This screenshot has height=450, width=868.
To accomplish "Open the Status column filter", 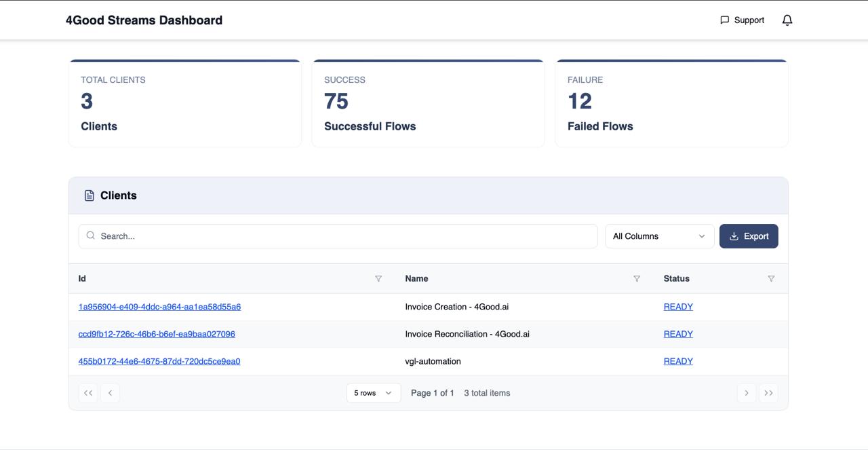I will click(771, 279).
